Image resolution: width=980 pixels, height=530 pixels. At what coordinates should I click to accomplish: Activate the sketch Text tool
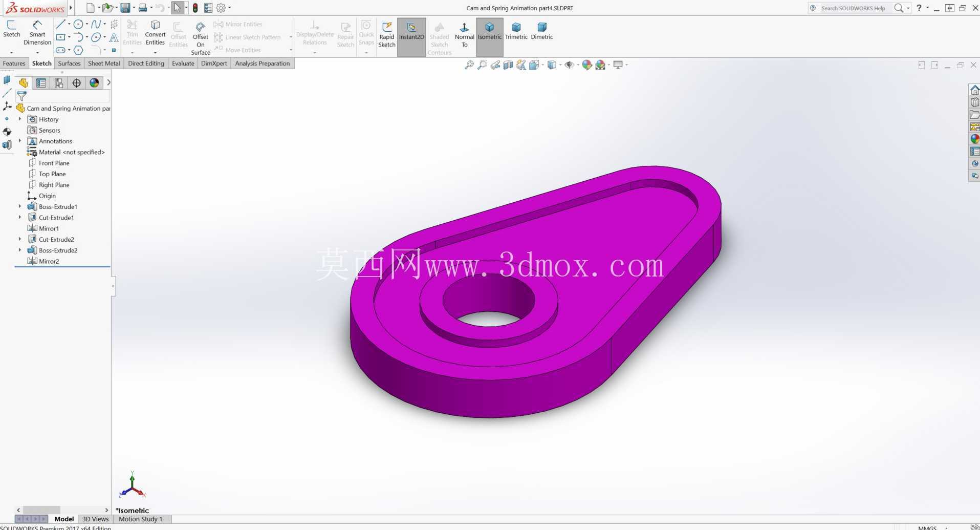[114, 37]
